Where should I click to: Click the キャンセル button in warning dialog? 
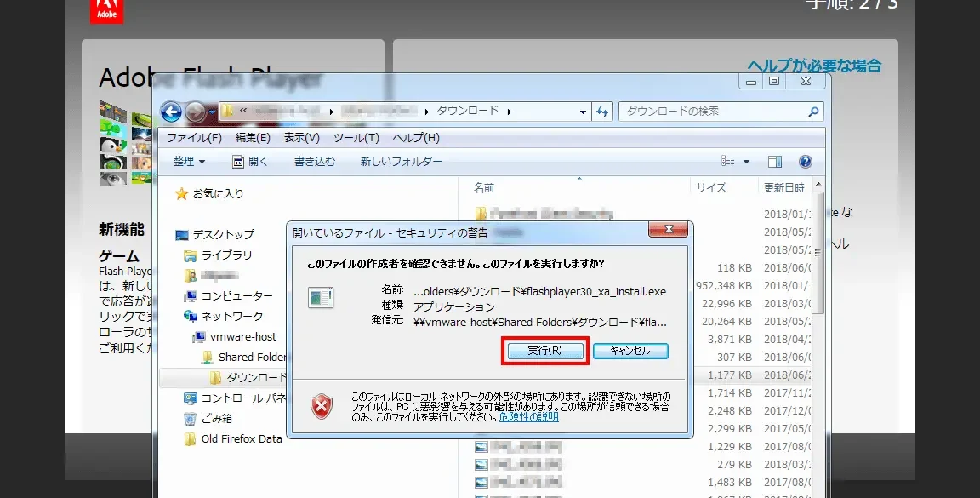click(630, 351)
